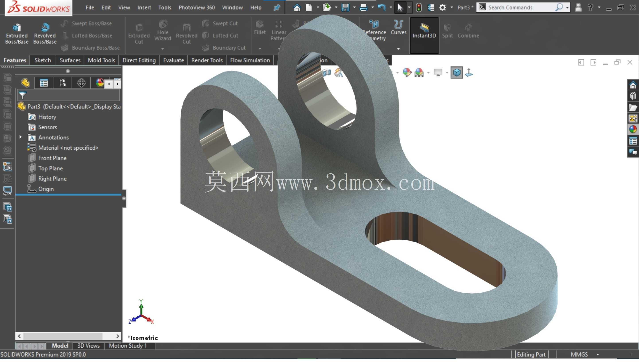Open the Options dropdown arrow
This screenshot has height=364, width=639.
click(452, 8)
